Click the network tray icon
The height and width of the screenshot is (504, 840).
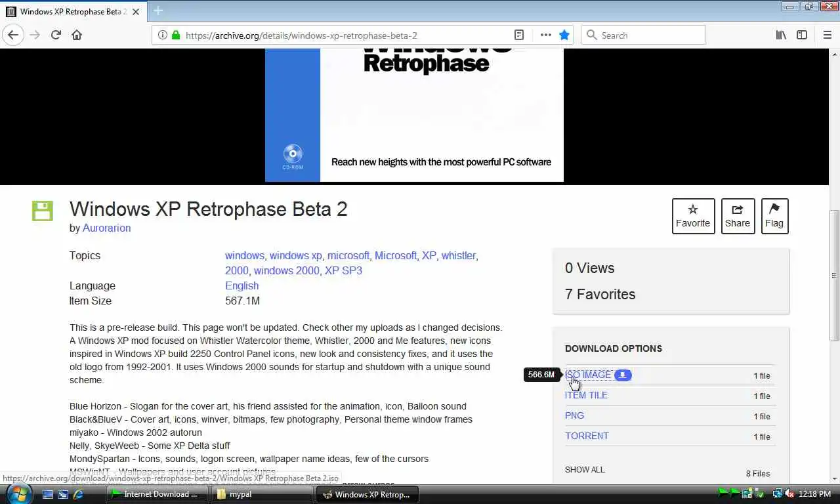[778, 494]
